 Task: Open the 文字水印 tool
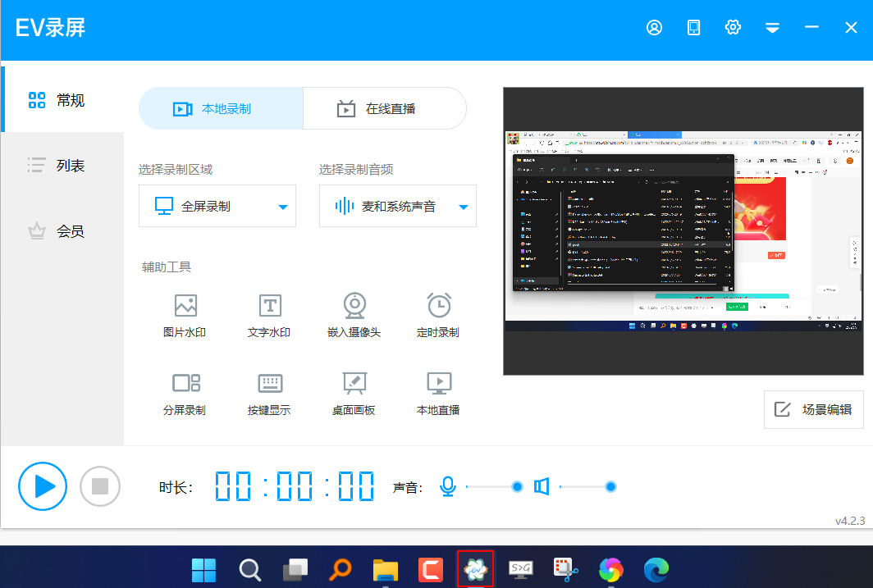point(269,316)
